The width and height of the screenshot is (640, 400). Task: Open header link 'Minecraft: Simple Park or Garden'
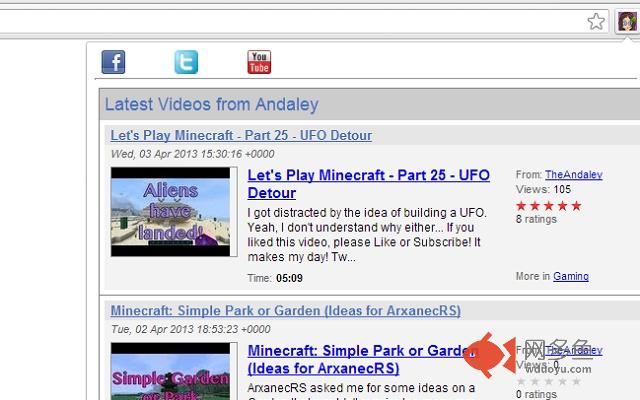[286, 311]
